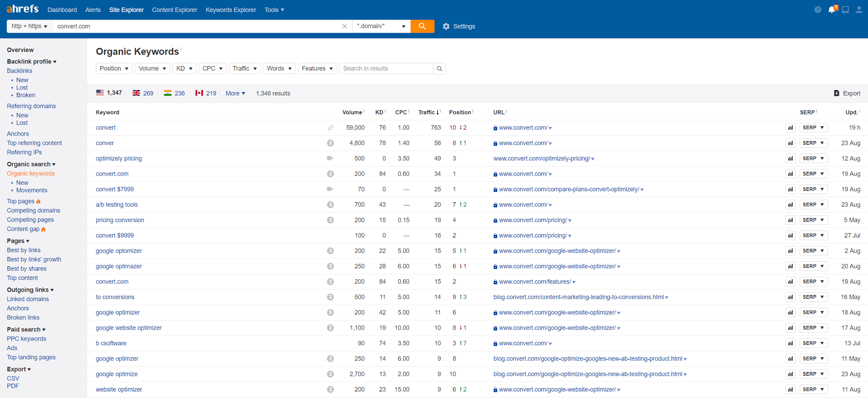Viewport: 868px width, 398px height.
Task: Open the Words filter dropdown
Action: [x=279, y=68]
